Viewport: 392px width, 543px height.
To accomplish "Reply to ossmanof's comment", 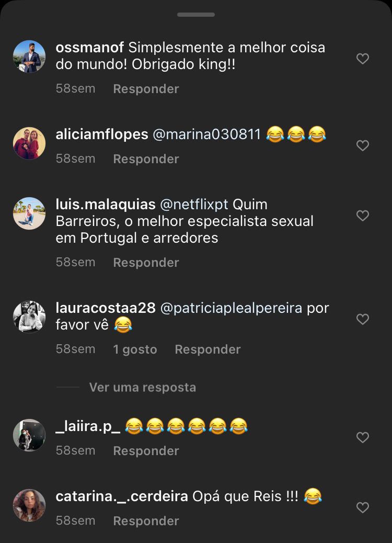I will [x=146, y=89].
